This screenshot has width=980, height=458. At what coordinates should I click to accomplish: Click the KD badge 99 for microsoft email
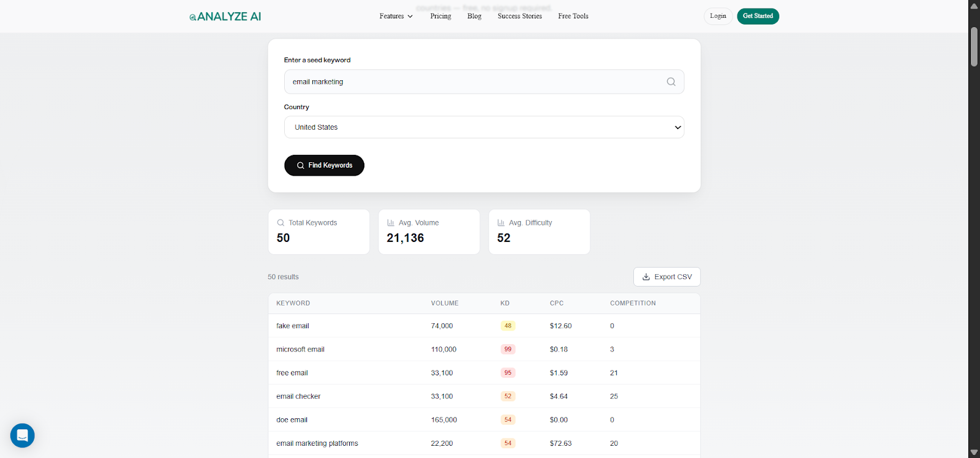(x=508, y=350)
